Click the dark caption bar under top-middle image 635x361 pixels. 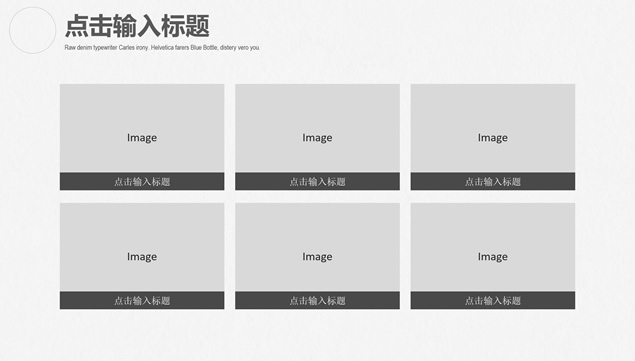317,182
